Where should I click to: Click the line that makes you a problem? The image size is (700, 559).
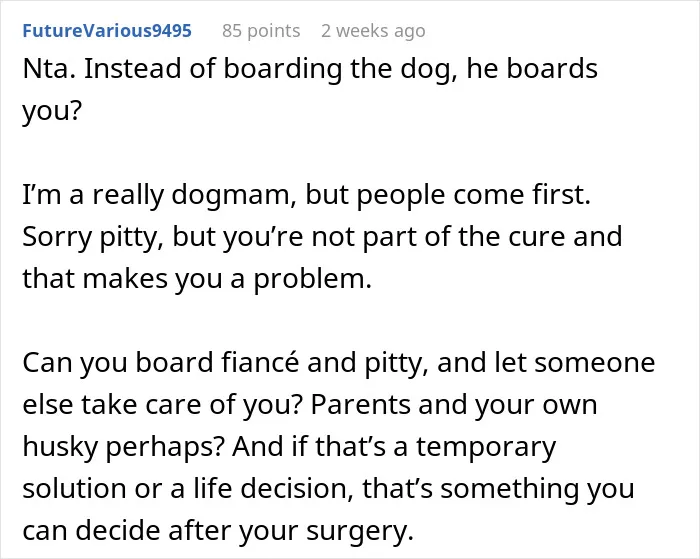pyautogui.click(x=197, y=279)
